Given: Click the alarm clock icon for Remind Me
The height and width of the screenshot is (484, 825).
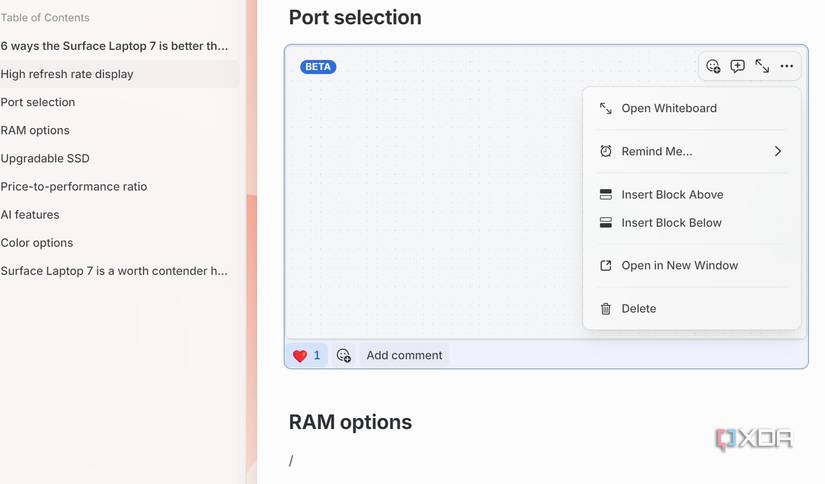Looking at the screenshot, I should (606, 152).
